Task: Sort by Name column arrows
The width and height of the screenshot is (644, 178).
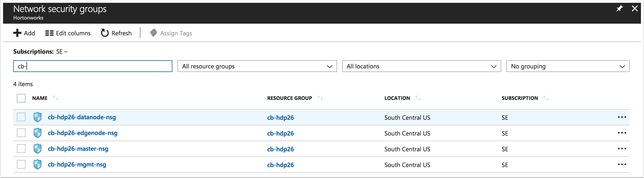Action: [56, 98]
